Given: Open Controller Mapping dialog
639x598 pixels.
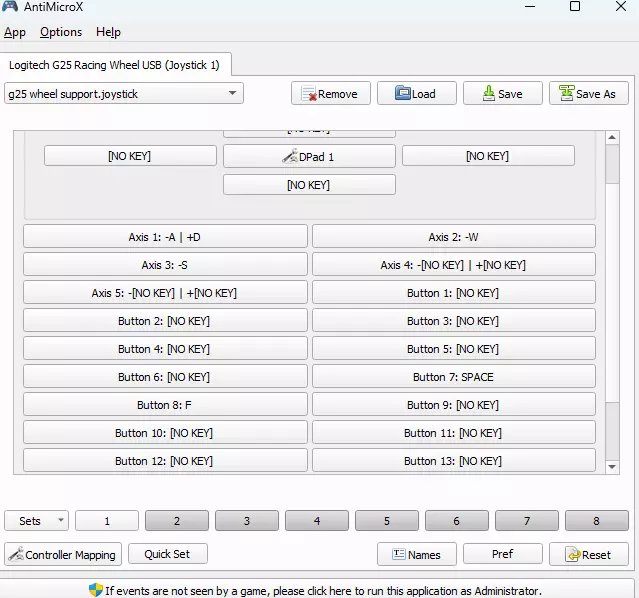Looking at the screenshot, I should point(63,554).
